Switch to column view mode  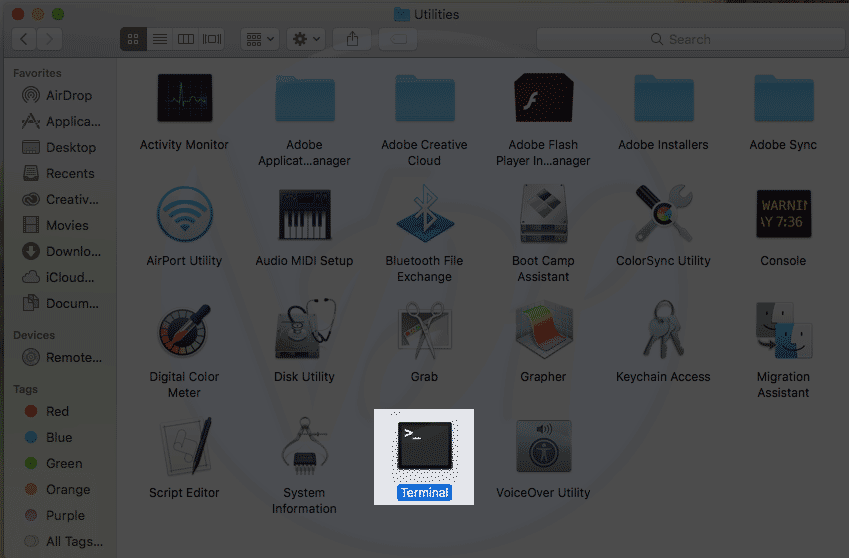tap(186, 39)
